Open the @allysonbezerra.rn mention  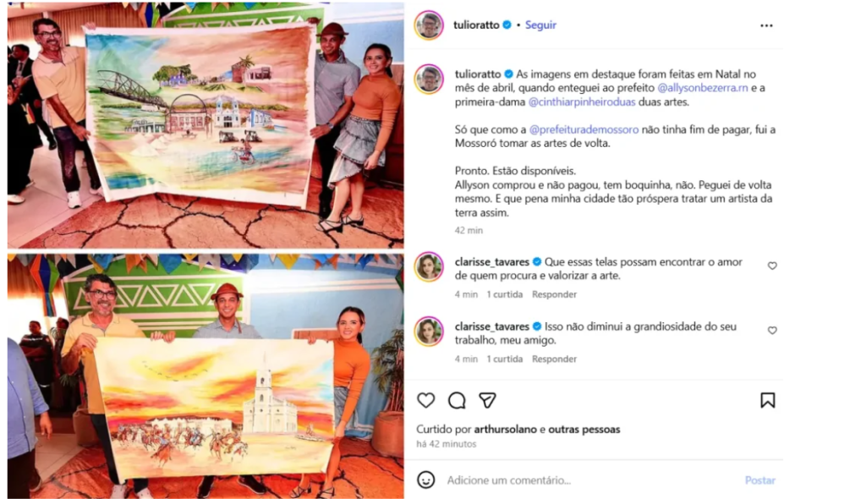pos(703,88)
